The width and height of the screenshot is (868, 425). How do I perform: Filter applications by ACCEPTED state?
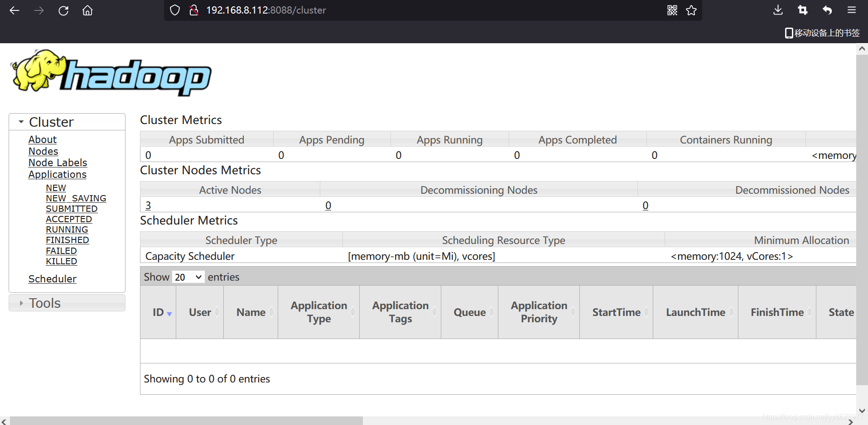pyautogui.click(x=69, y=219)
